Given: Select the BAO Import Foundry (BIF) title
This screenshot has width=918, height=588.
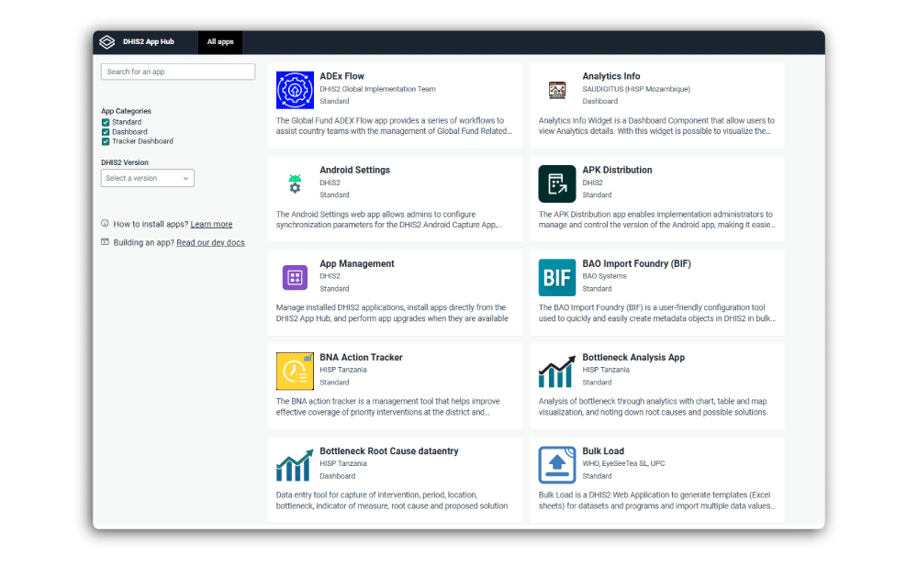Looking at the screenshot, I should pos(636,263).
